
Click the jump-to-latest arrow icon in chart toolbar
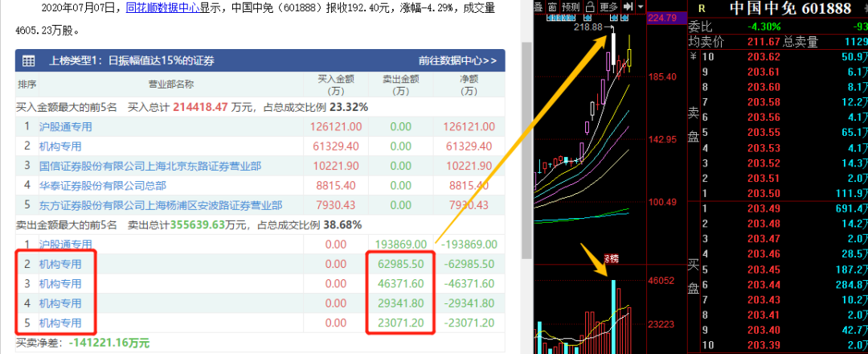tap(627, 6)
